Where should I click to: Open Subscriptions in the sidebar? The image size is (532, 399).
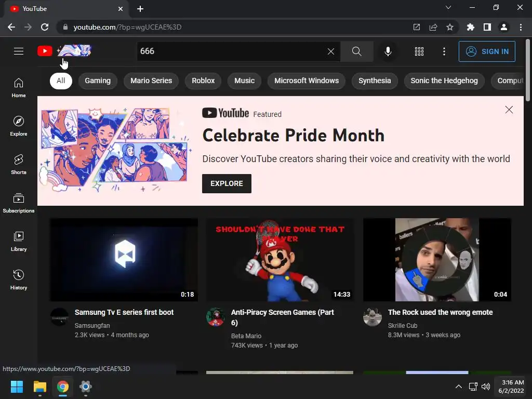19,203
